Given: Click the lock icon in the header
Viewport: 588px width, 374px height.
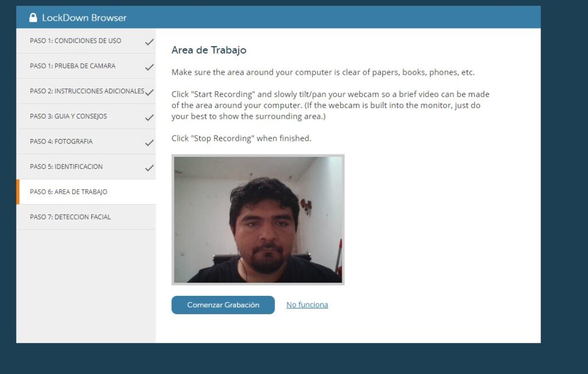Looking at the screenshot, I should tap(33, 18).
